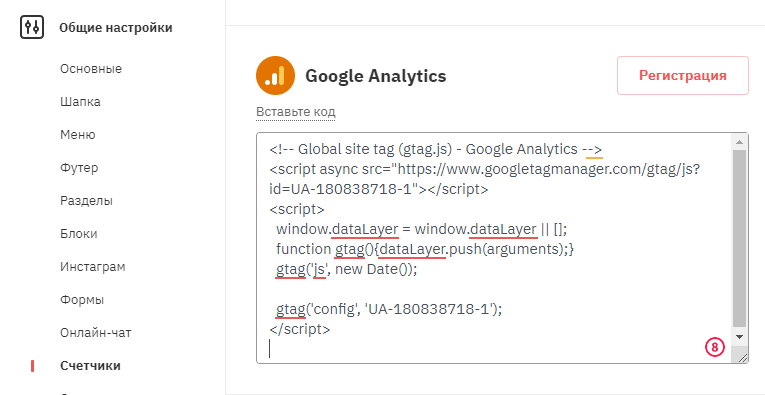The height and width of the screenshot is (395, 765).
Task: Go to the Футер settings
Action: [x=79, y=168]
